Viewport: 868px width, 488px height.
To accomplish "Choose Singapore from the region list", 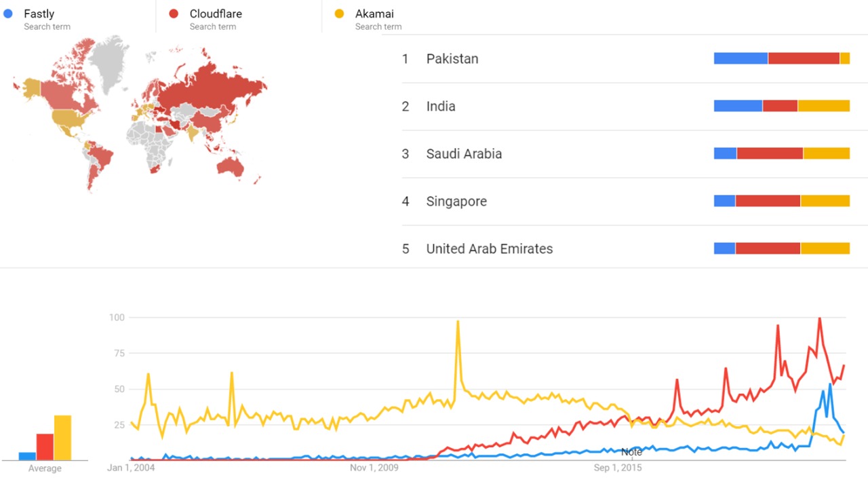I will 456,202.
